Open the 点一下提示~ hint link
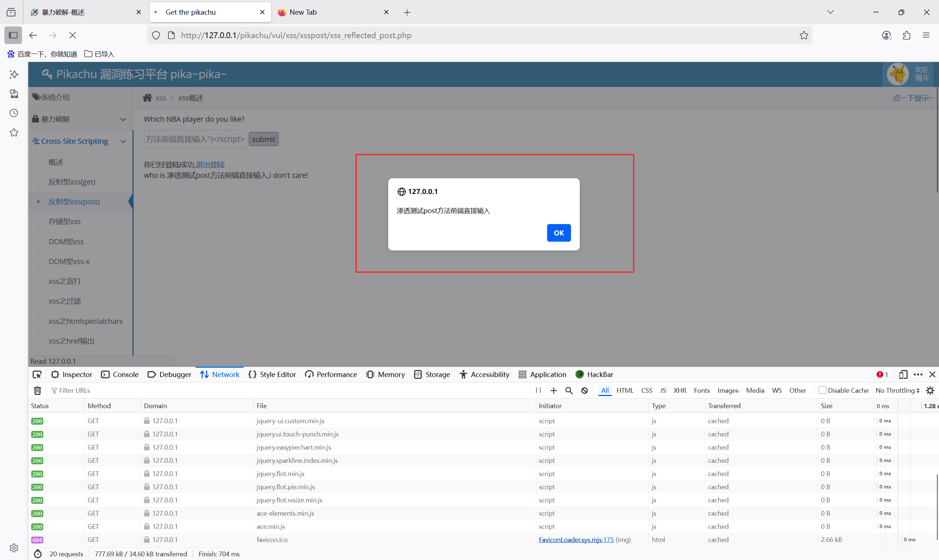Image resolution: width=939 pixels, height=560 pixels. pyautogui.click(x=912, y=98)
